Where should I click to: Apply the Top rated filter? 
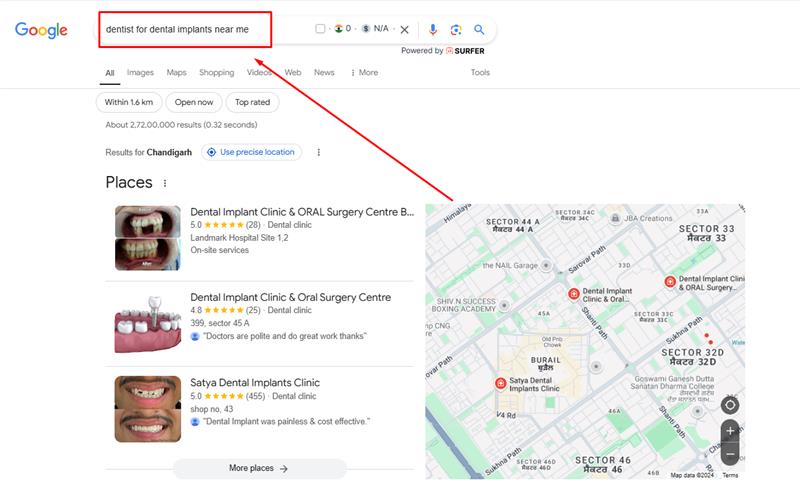(253, 102)
